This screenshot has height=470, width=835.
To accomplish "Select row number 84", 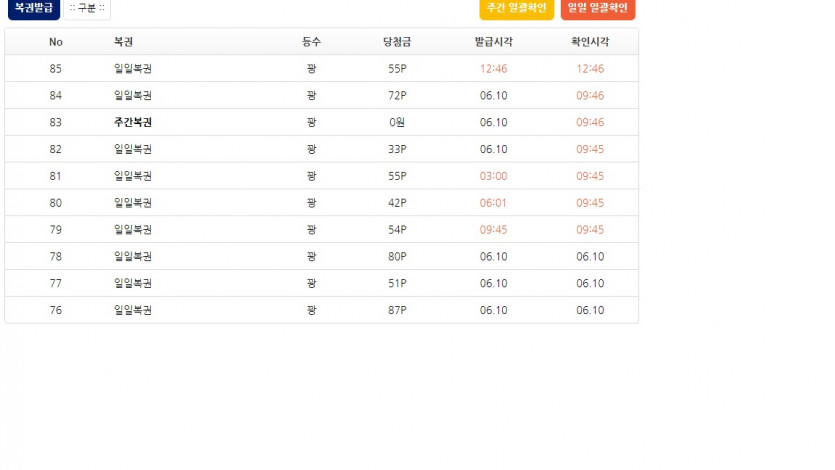I will click(56, 96).
